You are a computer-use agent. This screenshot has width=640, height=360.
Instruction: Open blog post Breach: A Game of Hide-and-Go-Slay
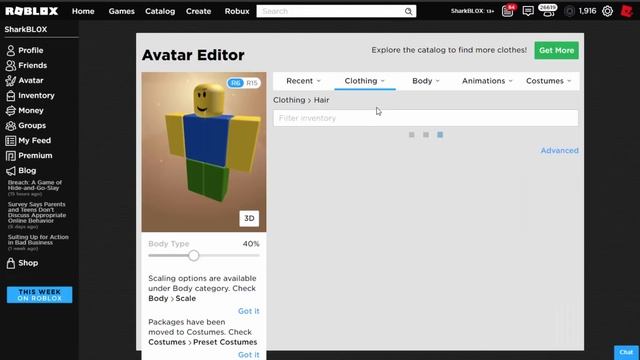click(35, 185)
